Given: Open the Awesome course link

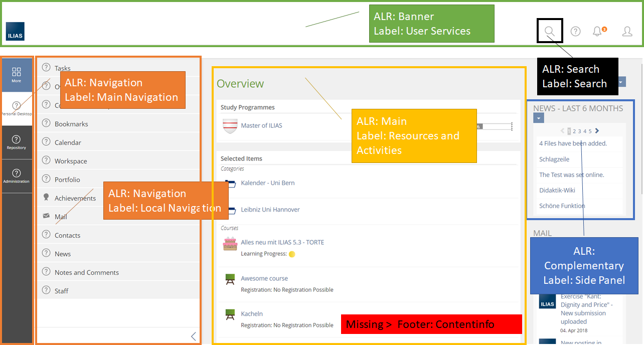Looking at the screenshot, I should coord(264,278).
